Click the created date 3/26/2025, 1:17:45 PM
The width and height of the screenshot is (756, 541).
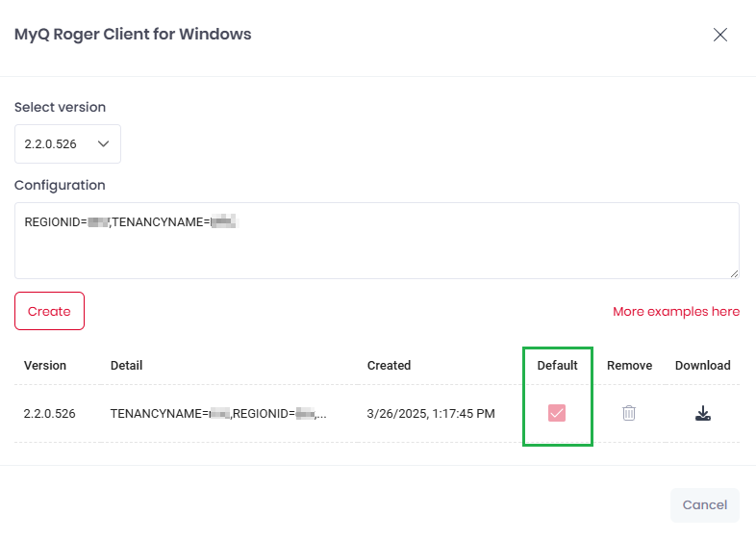pos(431,414)
